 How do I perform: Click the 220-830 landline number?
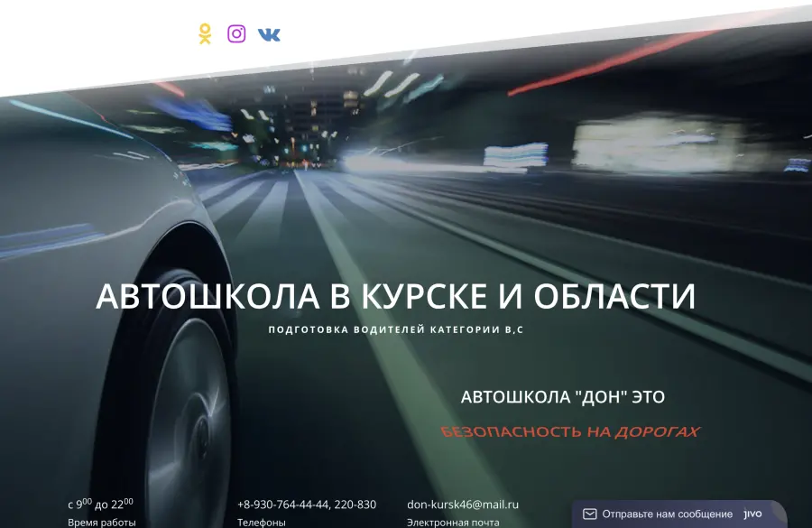[355, 505]
